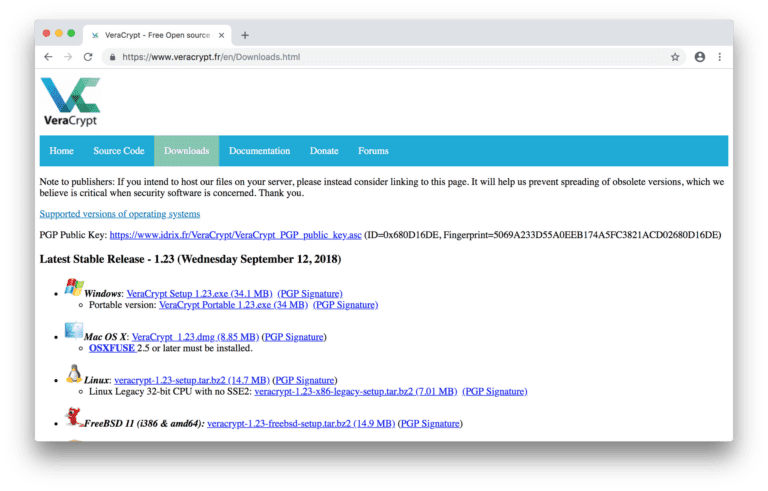Click the Linux penguin icon
Viewport: 768px width, 491px height.
click(x=73, y=373)
